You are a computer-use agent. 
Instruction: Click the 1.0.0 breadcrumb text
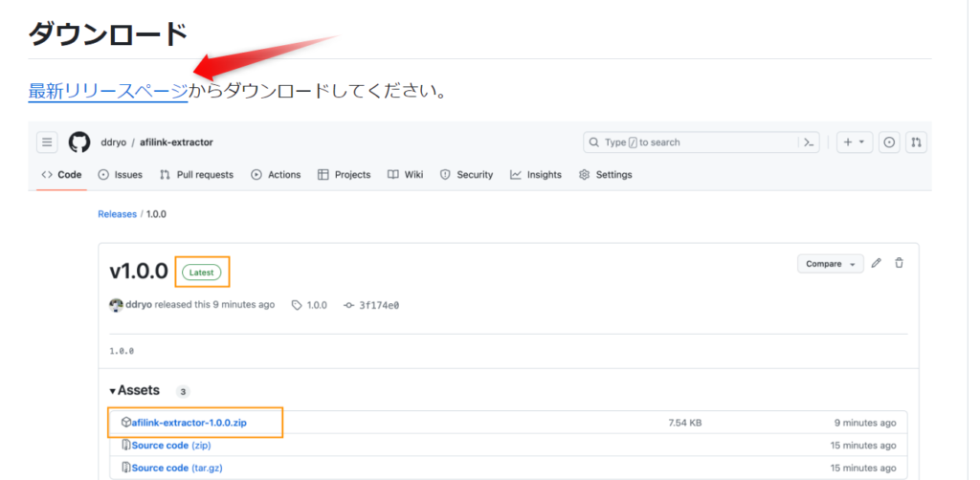(156, 214)
